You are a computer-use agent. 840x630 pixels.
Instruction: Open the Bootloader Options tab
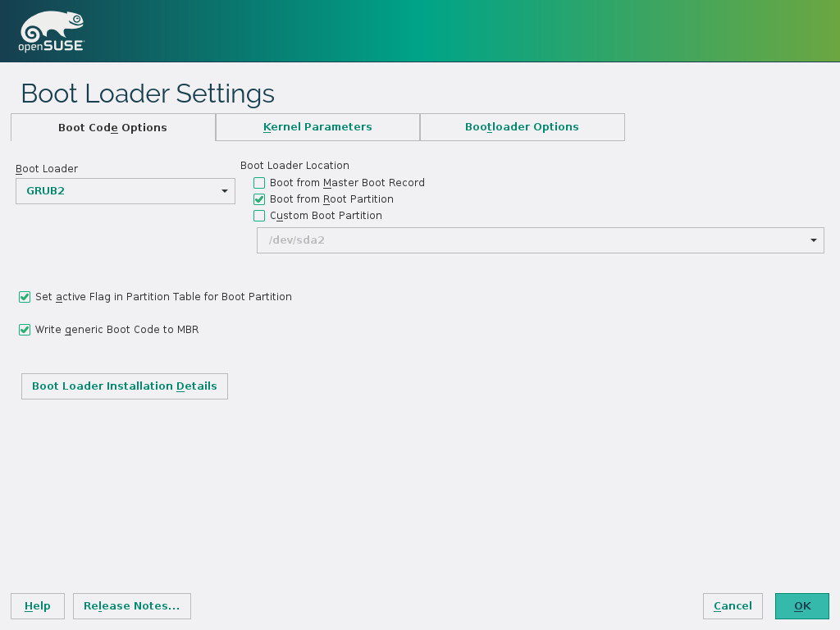522,127
